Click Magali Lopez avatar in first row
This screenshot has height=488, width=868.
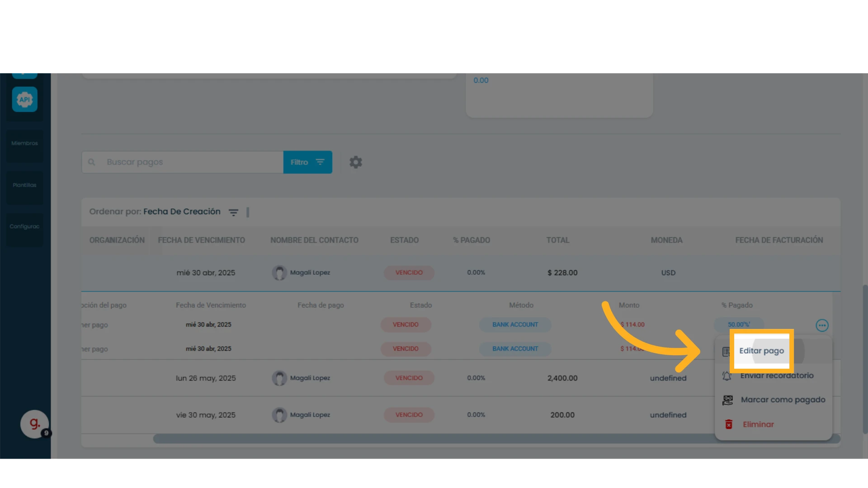[279, 272]
